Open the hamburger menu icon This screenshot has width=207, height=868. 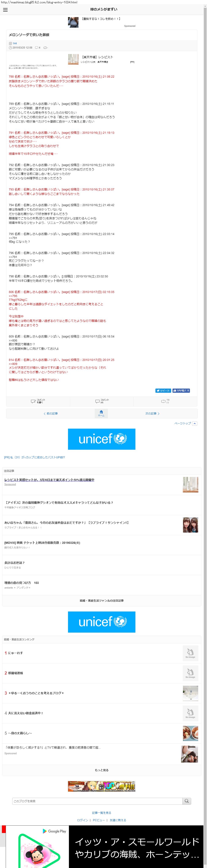point(5,10)
